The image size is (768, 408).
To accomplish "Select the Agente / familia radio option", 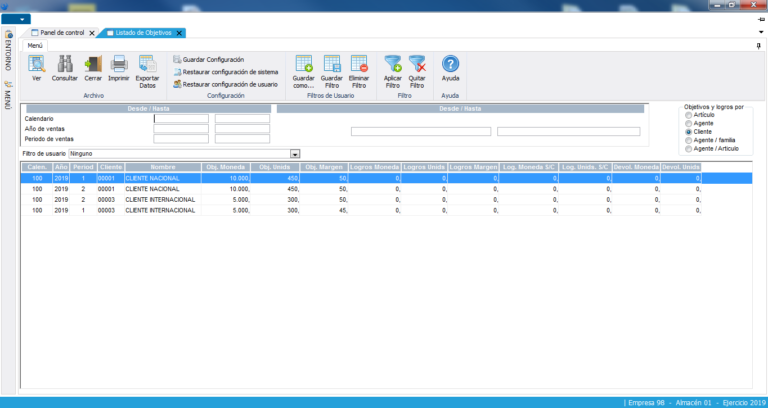I will tap(688, 140).
